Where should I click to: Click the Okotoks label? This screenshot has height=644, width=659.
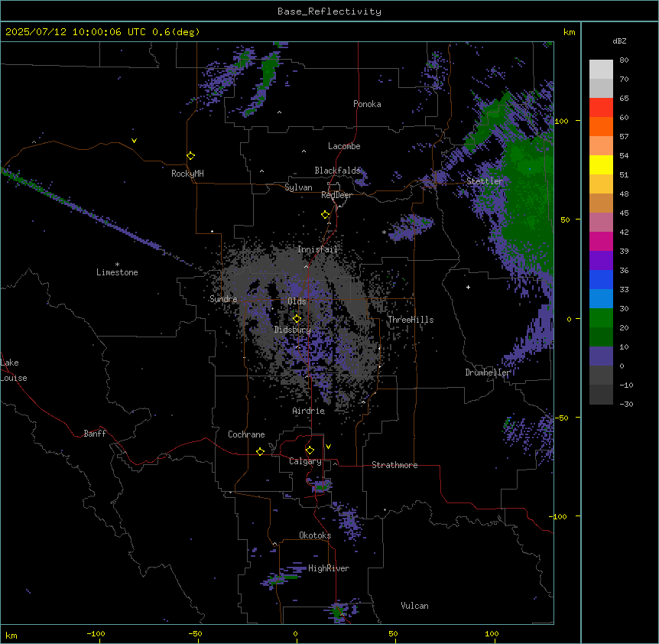pos(315,535)
